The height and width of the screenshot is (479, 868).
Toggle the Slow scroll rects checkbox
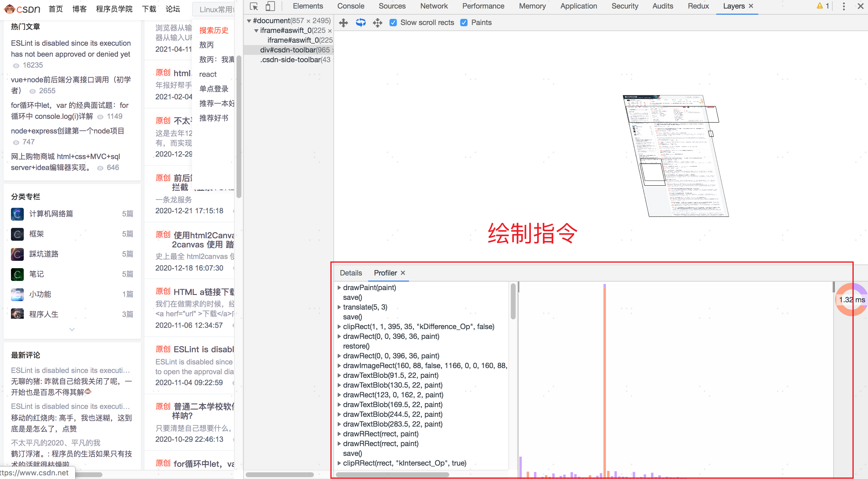(x=392, y=22)
